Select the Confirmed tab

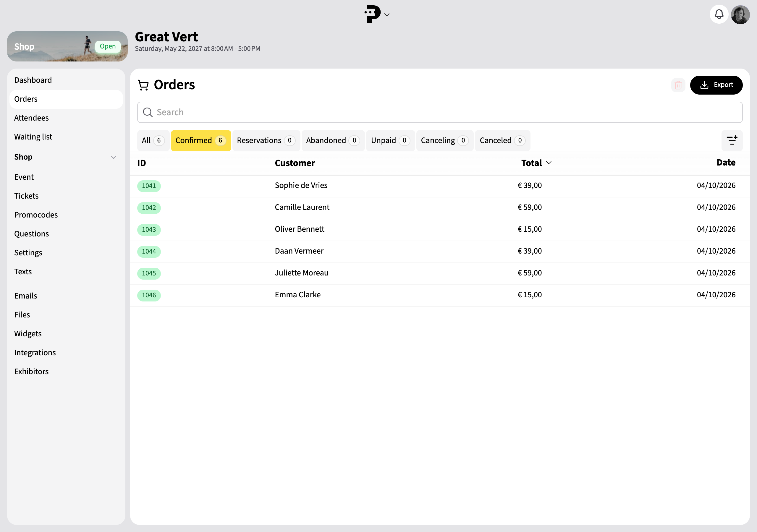pyautogui.click(x=201, y=141)
